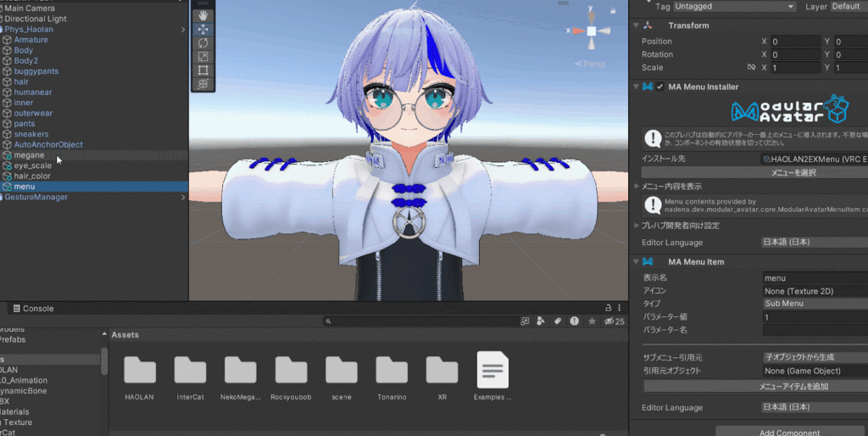Open the Layer dropdown showing Default
This screenshot has height=436, width=868.
[x=849, y=6]
